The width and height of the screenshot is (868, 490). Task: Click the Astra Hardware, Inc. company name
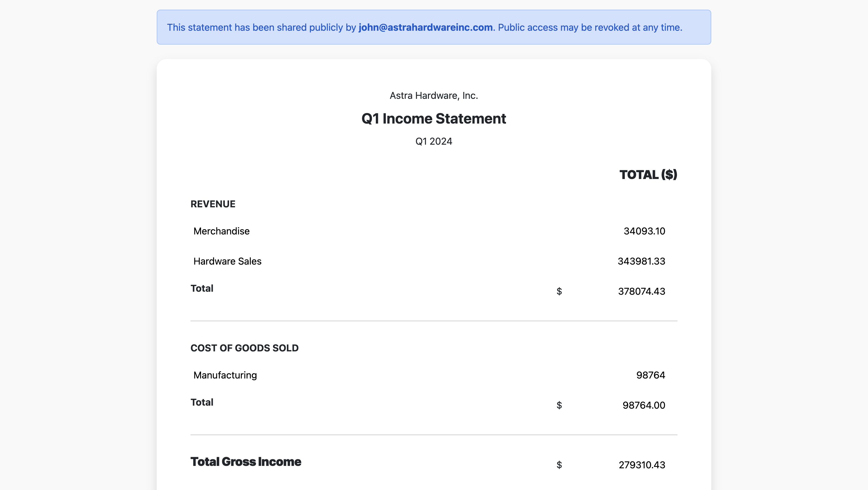434,96
